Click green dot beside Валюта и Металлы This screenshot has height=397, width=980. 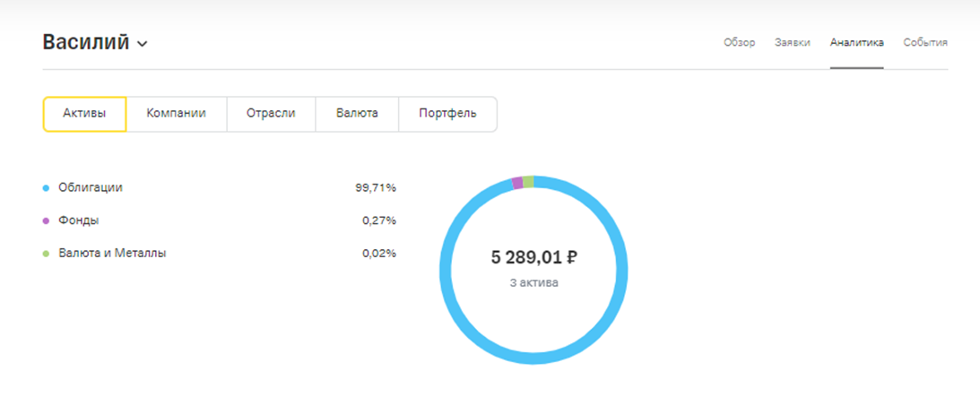pyautogui.click(x=46, y=254)
